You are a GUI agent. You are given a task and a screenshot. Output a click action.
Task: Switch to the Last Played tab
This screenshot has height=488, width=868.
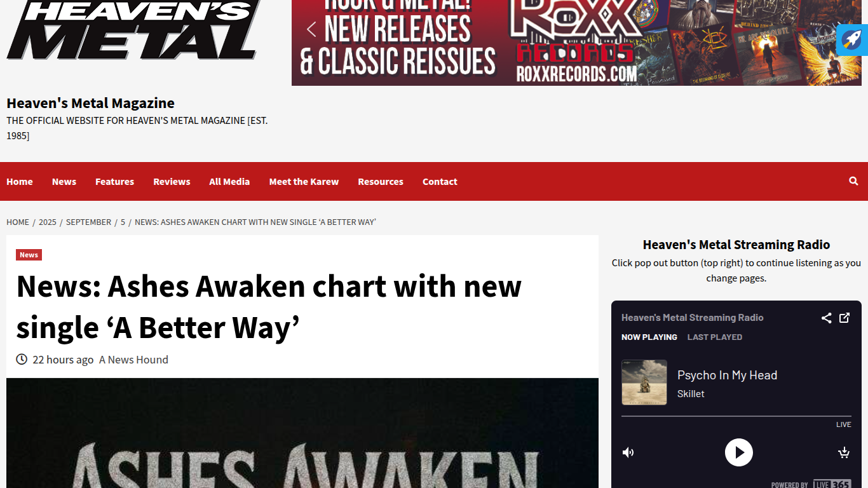714,337
